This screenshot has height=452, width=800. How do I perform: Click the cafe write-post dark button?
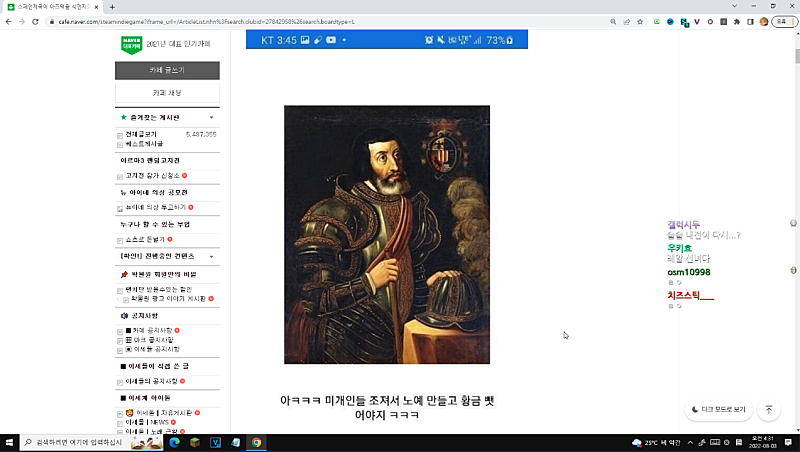[167, 70]
